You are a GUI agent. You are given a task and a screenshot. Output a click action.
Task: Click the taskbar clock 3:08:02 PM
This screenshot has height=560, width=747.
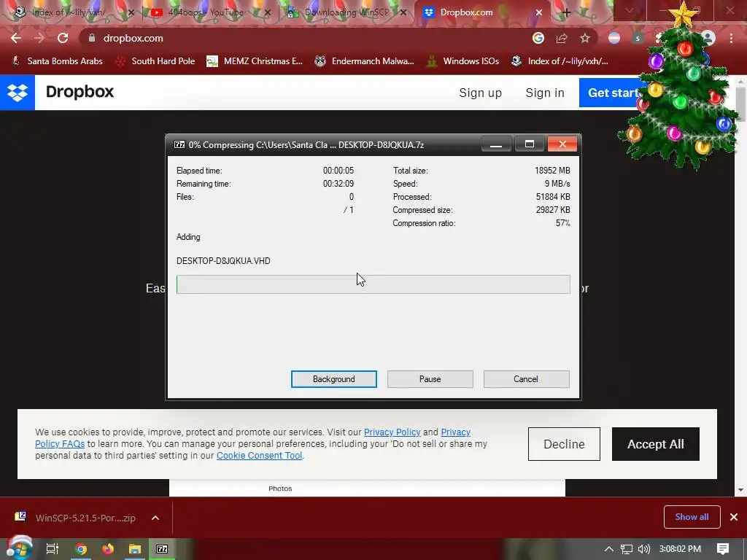(x=680, y=549)
